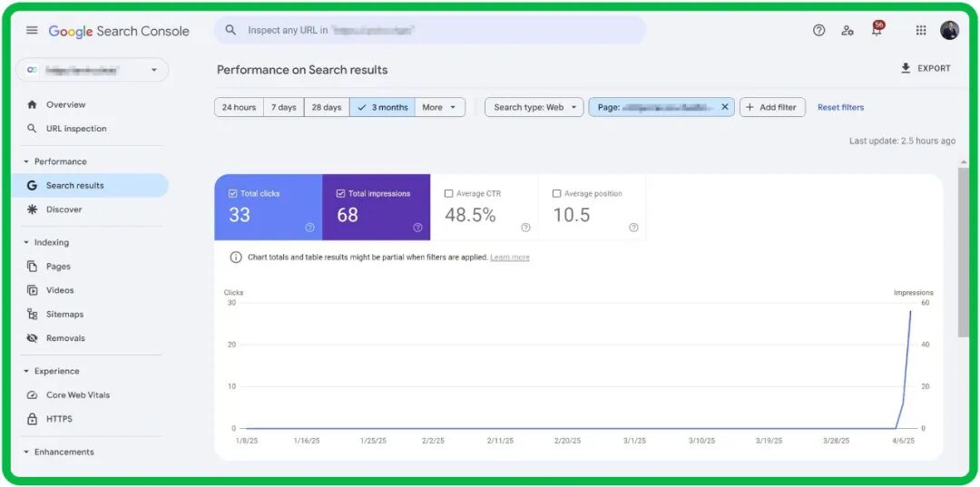980x487 pixels.
Task: Click the Total clicks help icon
Action: point(309,228)
